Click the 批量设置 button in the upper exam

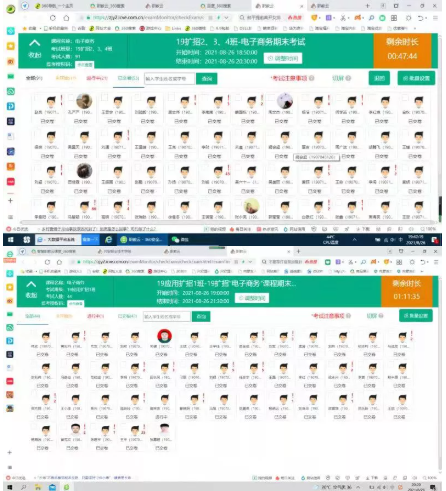416,78
